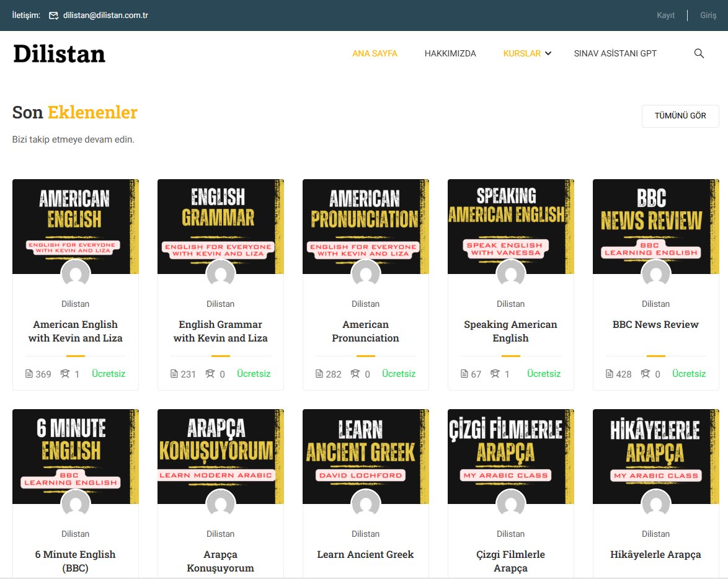Open the Learn Ancient Greek course thumbnail
728x579 pixels.
click(x=365, y=456)
